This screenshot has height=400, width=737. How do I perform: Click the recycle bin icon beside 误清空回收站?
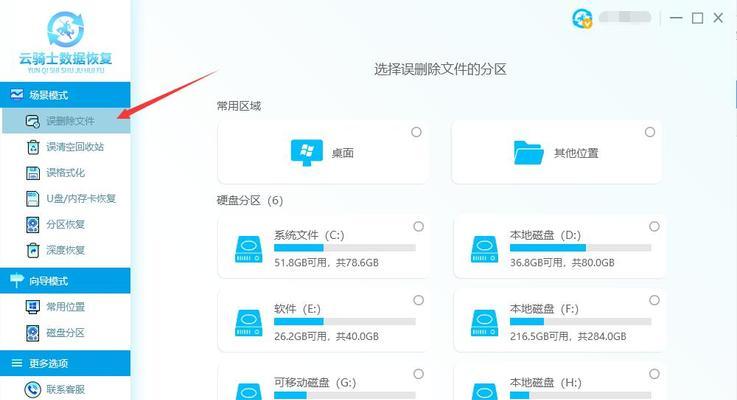[x=32, y=147]
